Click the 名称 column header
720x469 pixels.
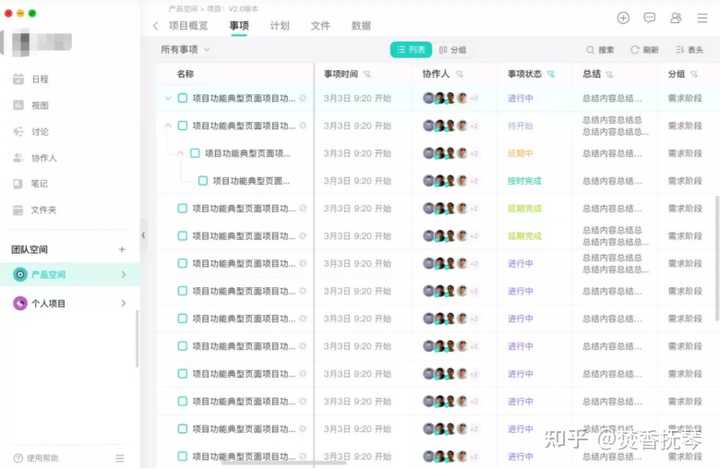pyautogui.click(x=185, y=74)
